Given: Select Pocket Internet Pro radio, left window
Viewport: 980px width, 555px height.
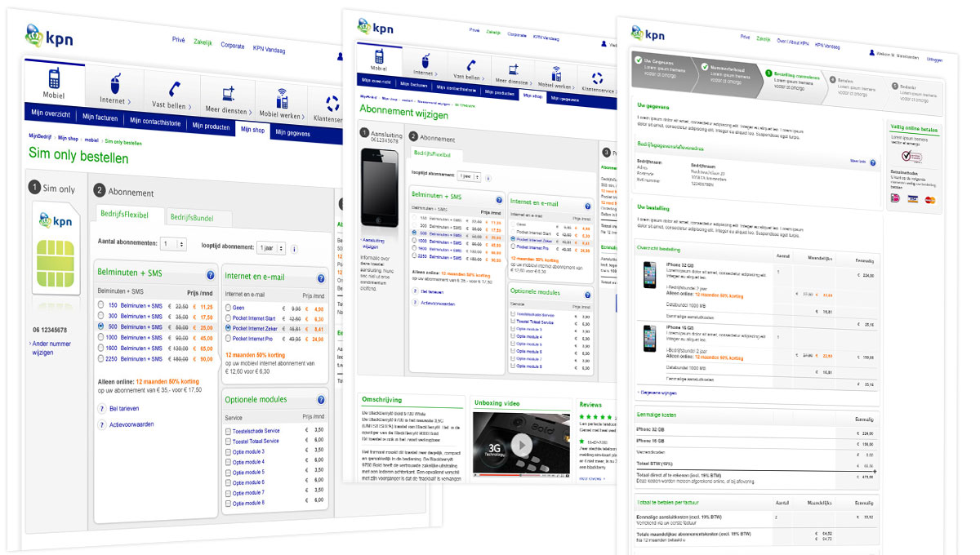Looking at the screenshot, I should (228, 339).
